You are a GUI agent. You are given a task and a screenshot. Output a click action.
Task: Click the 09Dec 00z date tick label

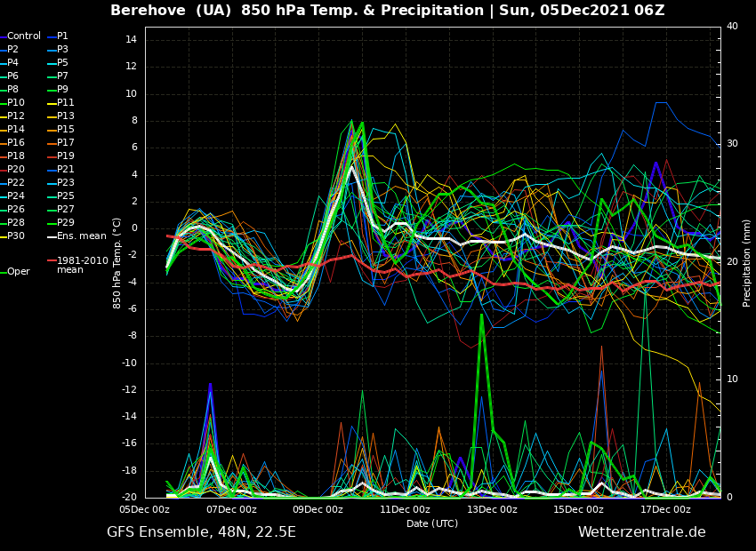[318, 509]
